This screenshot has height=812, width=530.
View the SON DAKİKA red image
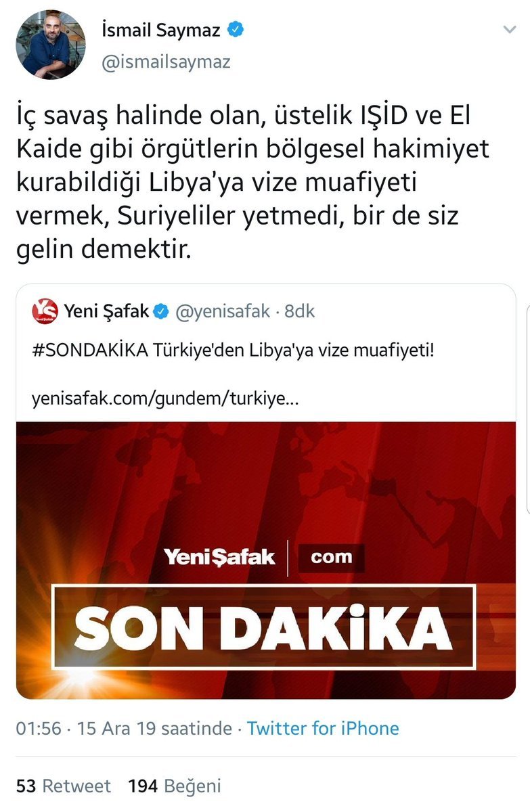click(266, 560)
